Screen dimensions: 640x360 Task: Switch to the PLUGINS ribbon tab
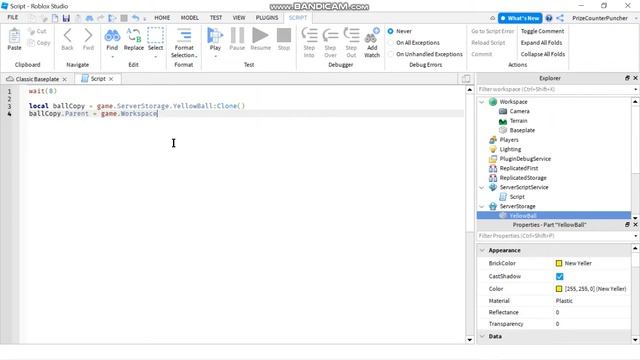tap(267, 18)
